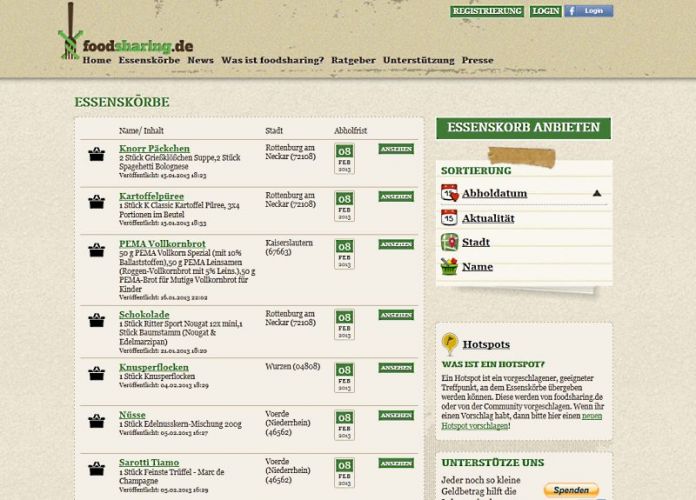The image size is (696, 500).
Task: Click the Spenden donate button
Action: [571, 490]
